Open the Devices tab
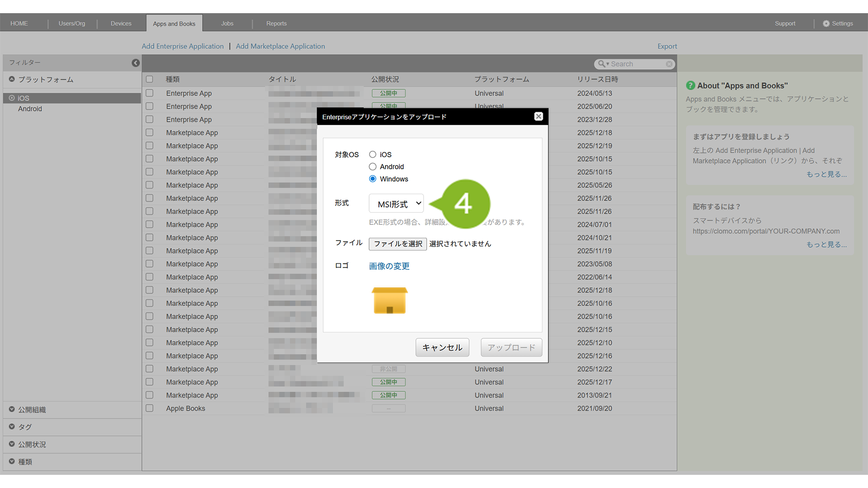The height and width of the screenshot is (488, 868). tap(121, 23)
